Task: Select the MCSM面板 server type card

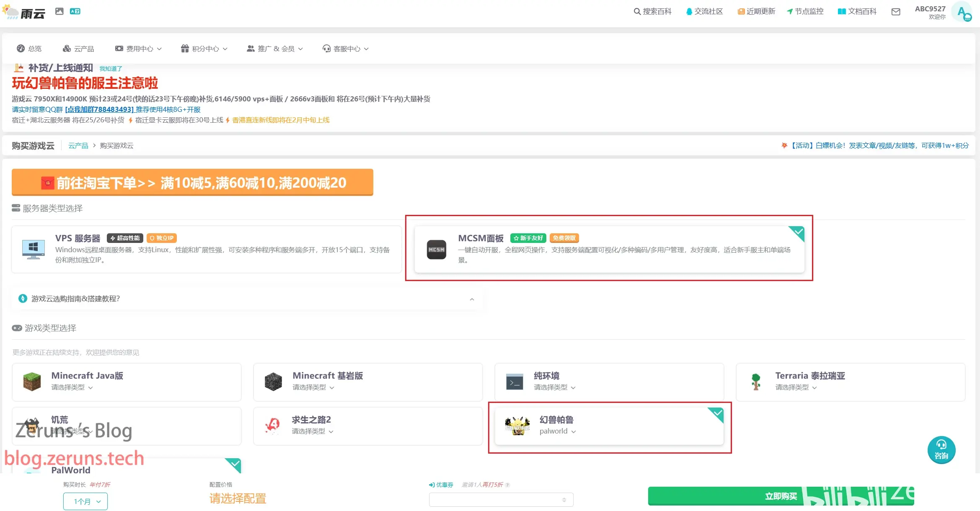Action: click(610, 249)
